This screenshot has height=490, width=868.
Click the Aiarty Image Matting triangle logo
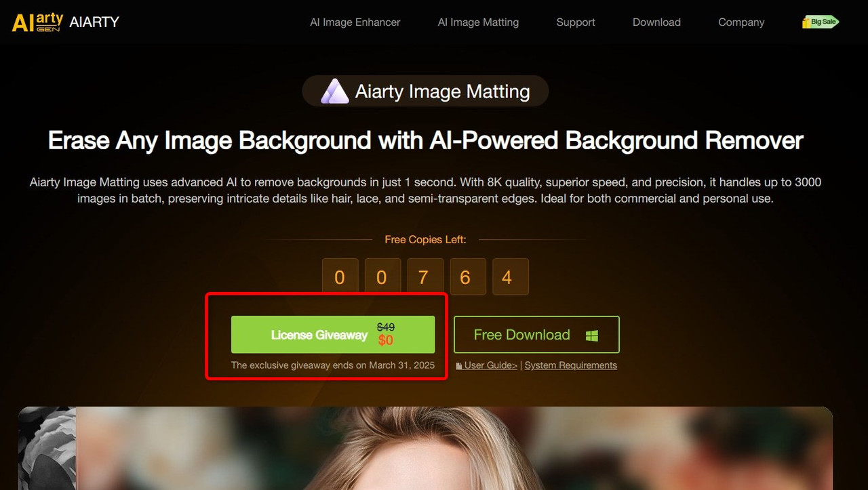point(334,91)
